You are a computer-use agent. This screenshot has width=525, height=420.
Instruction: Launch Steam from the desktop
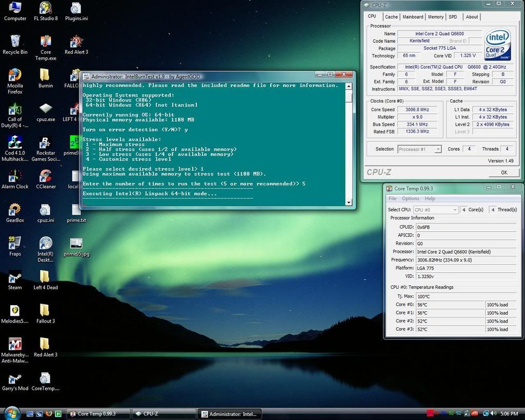(15, 279)
